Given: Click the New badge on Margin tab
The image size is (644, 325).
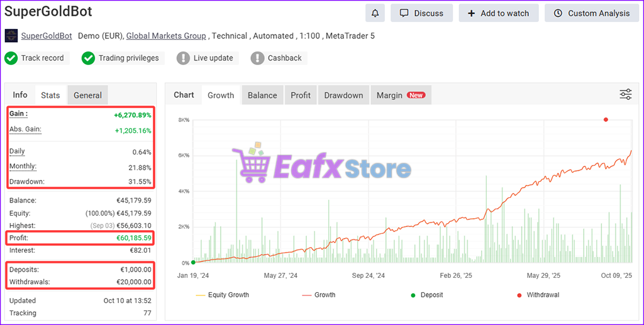Looking at the screenshot, I should pyautogui.click(x=416, y=95).
